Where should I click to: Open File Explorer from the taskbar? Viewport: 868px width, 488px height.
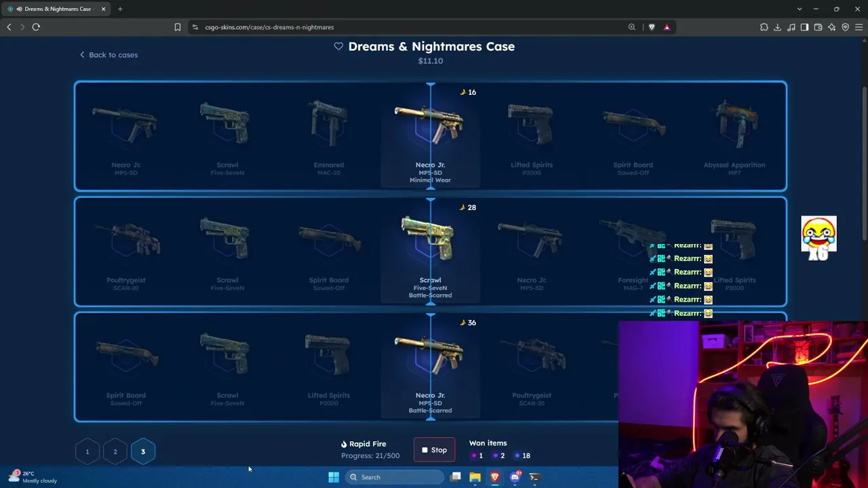475,477
